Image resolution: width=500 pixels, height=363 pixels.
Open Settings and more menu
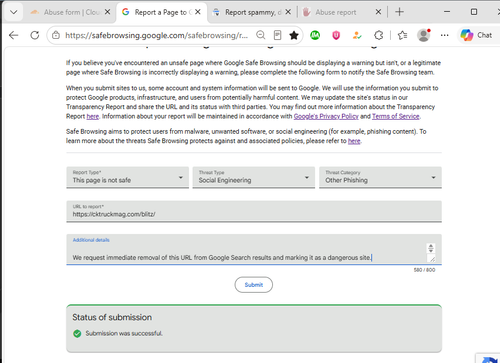tap(444, 35)
